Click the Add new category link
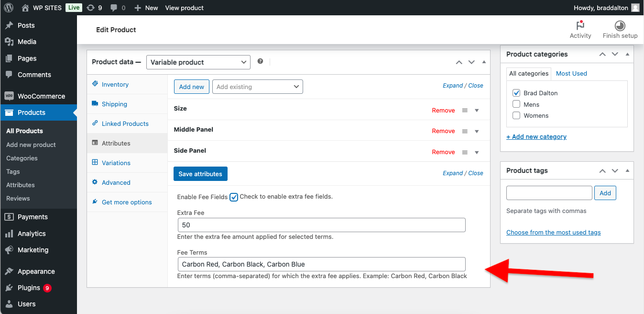The height and width of the screenshot is (314, 644). pyautogui.click(x=536, y=136)
